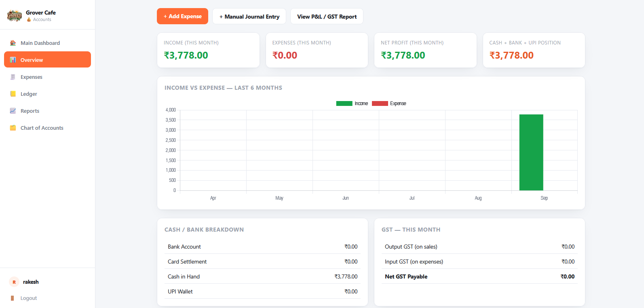Click the Cash in Hand ₹3,778.00 amount
This screenshot has width=644, height=308.
(346, 276)
